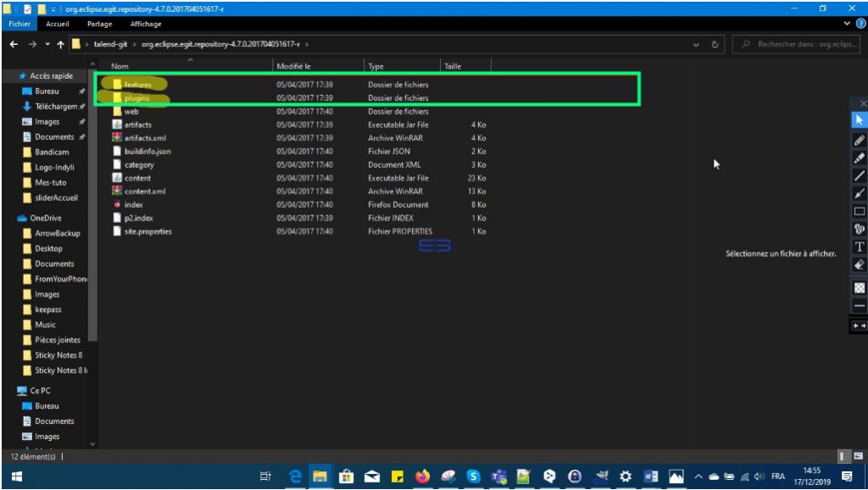Click the search box Rechercher dans
This screenshot has width=868, height=490.
coord(796,44)
